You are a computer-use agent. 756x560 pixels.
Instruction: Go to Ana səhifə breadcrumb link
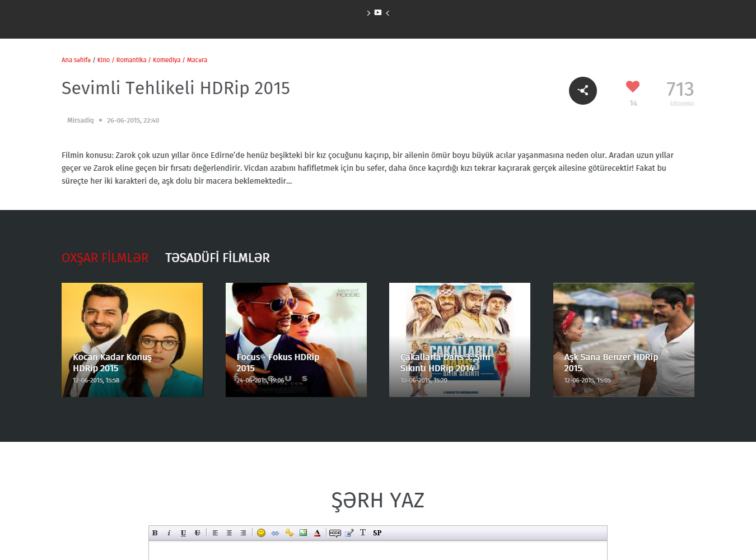coord(76,60)
